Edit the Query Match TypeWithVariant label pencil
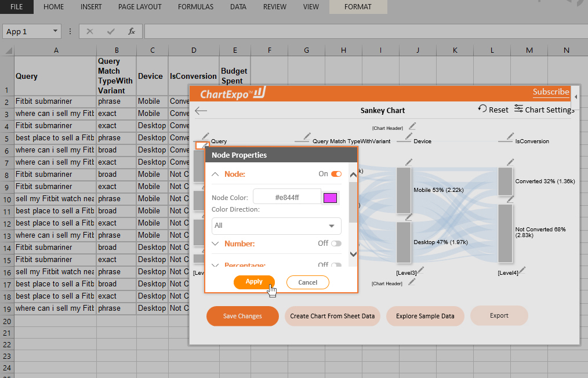The image size is (588, 378). (x=307, y=136)
